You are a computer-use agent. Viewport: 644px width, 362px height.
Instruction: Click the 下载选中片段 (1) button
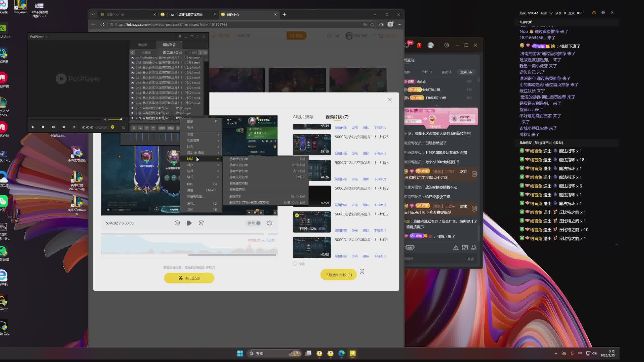pyautogui.click(x=339, y=275)
